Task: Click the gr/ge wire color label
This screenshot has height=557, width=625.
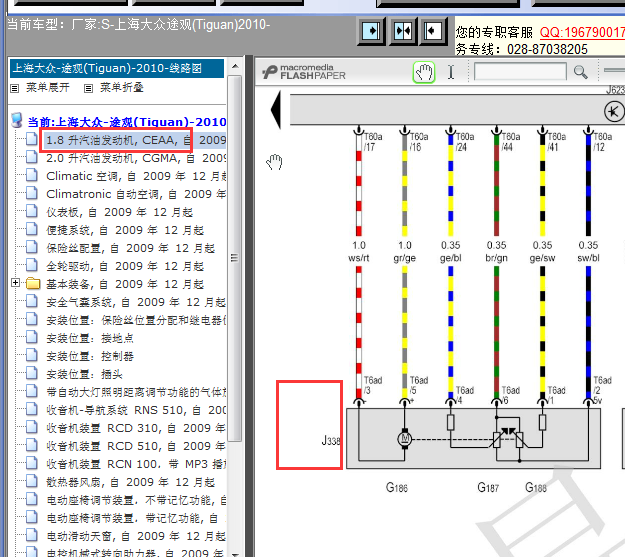Action: click(x=405, y=258)
